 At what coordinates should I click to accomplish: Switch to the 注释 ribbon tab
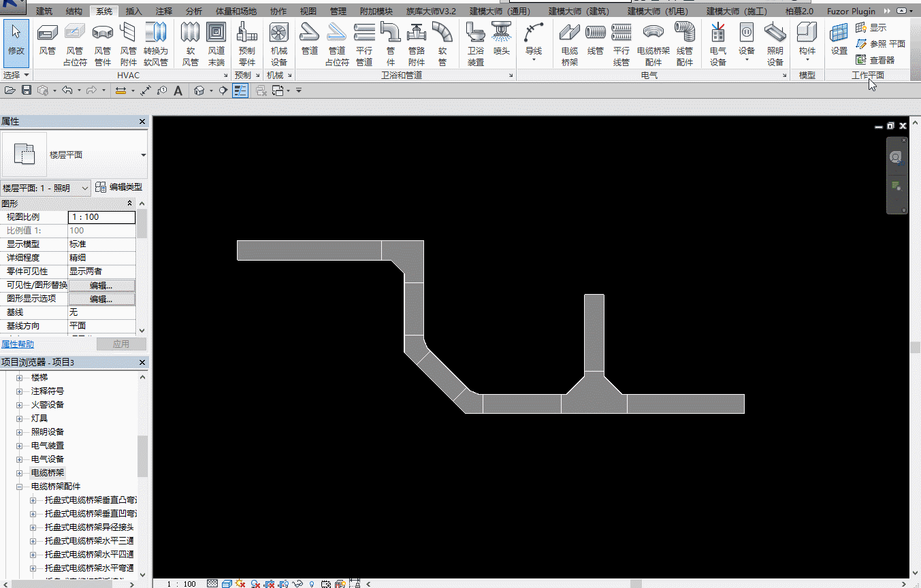[163, 12]
